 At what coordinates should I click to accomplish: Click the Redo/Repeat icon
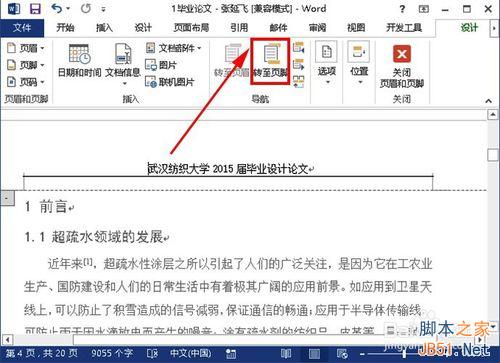[86, 9]
